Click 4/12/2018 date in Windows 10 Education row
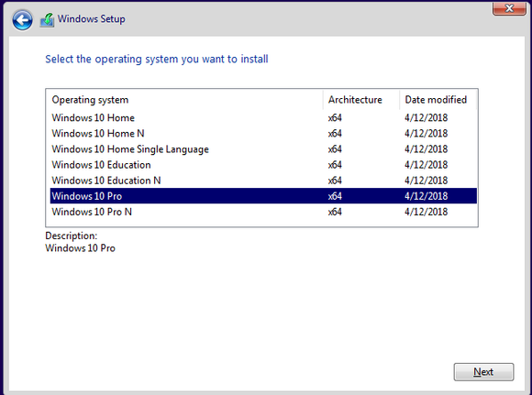This screenshot has width=532, height=395. pos(426,164)
